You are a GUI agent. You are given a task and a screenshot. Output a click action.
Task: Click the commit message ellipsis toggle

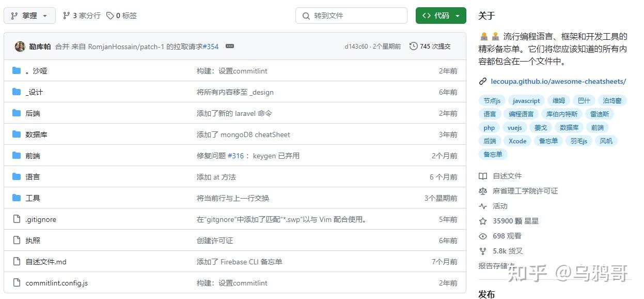pos(229,46)
